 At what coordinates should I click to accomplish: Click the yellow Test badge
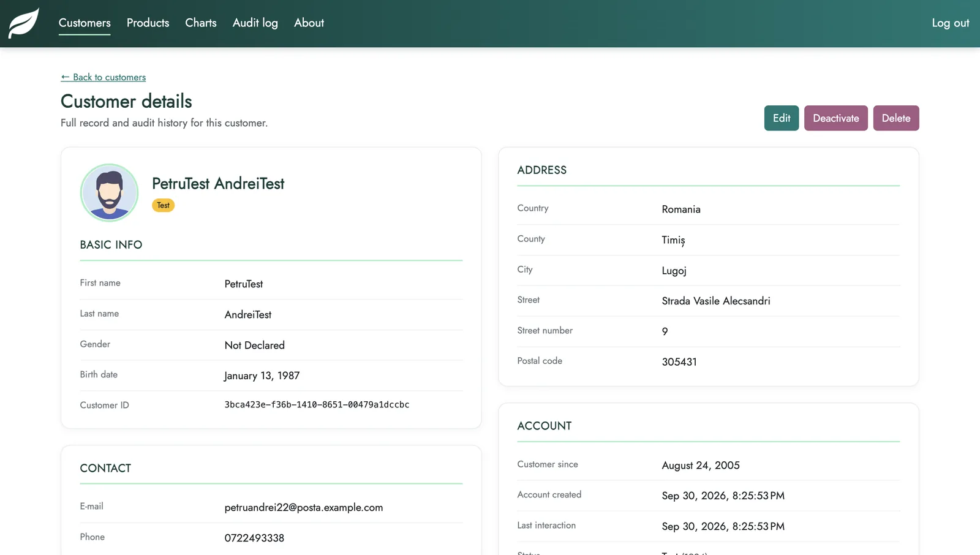[x=163, y=205]
